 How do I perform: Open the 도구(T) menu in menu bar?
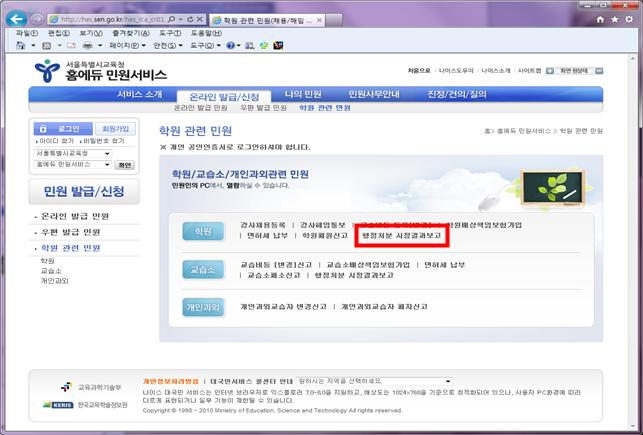[170, 33]
